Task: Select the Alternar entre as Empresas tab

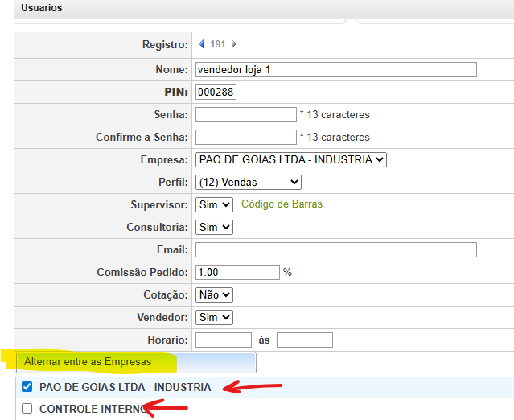Action: (88, 362)
